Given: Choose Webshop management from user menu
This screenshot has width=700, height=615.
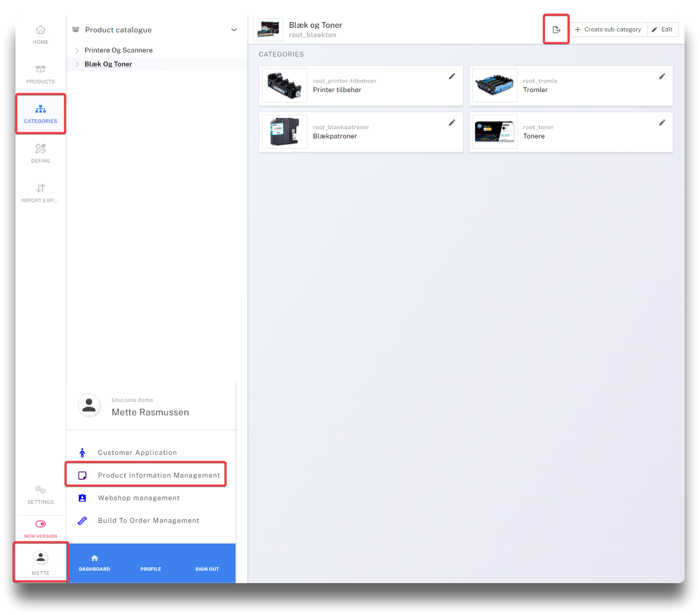Looking at the screenshot, I should click(138, 498).
